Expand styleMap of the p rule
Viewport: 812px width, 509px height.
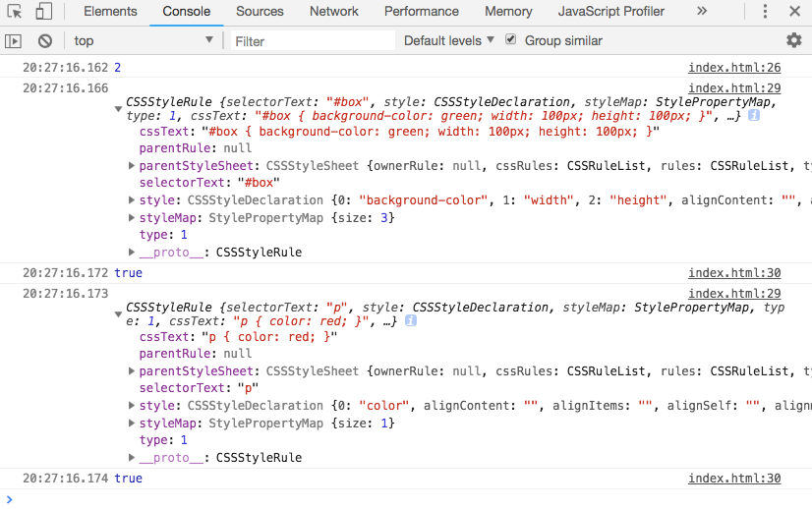point(132,424)
